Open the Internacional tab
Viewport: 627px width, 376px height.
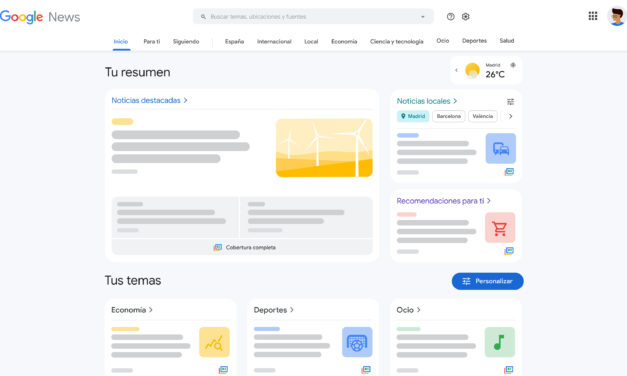coord(274,42)
